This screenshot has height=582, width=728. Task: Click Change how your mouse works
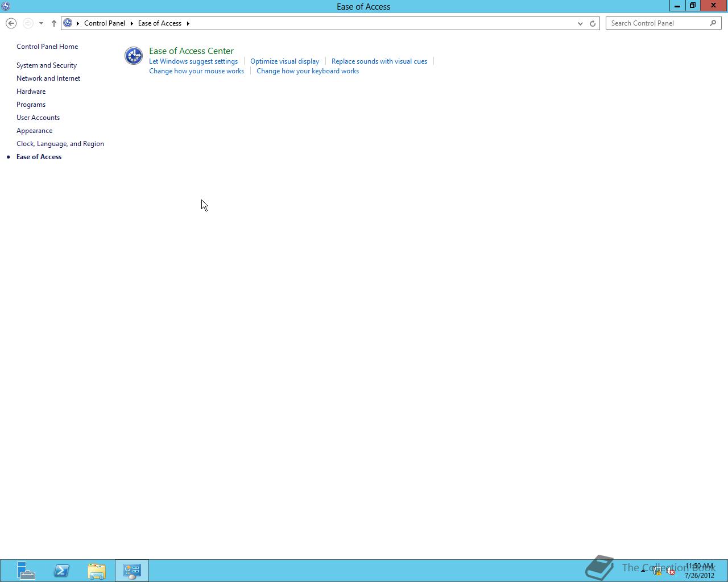click(x=196, y=71)
